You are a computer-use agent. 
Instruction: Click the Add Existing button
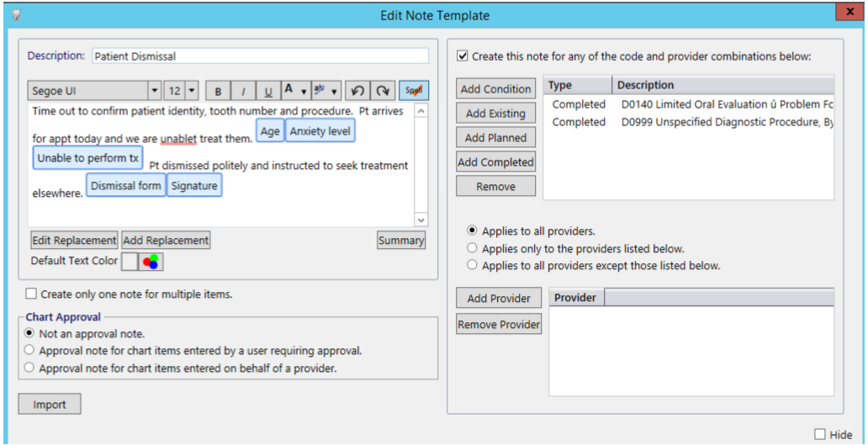[496, 114]
